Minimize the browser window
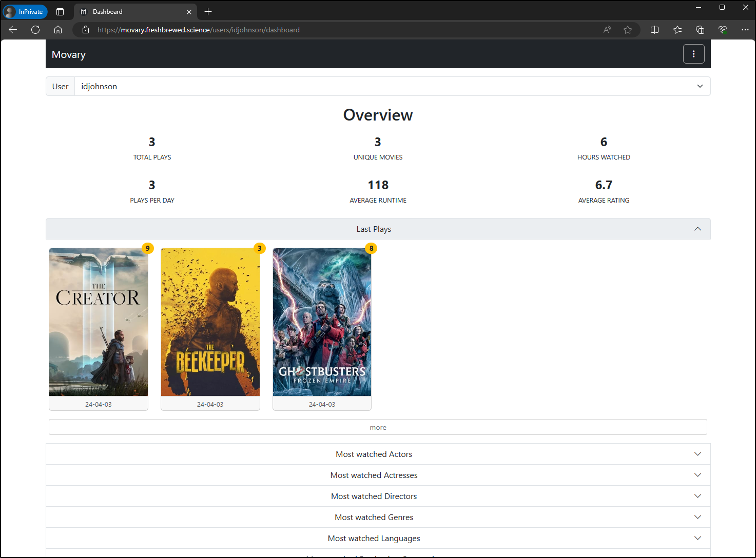This screenshot has height=558, width=756. [x=698, y=7]
